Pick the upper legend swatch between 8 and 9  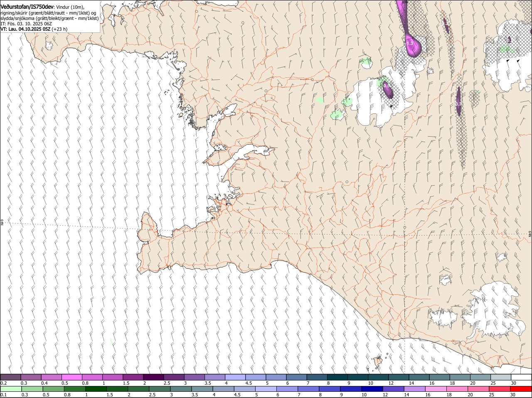337,377
